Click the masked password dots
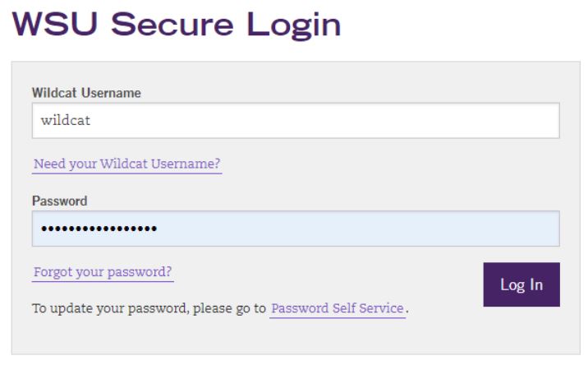Image resolution: width=588 pixels, height=365 pixels. point(99,229)
